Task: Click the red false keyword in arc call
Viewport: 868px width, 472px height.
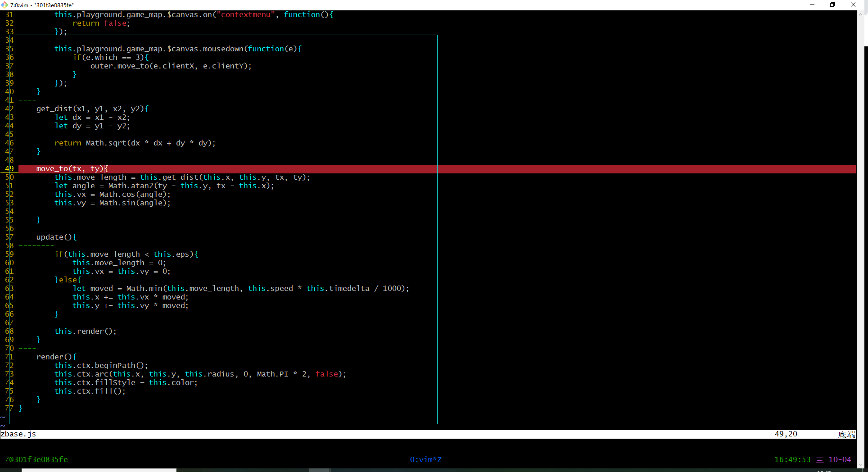Action: pos(326,374)
